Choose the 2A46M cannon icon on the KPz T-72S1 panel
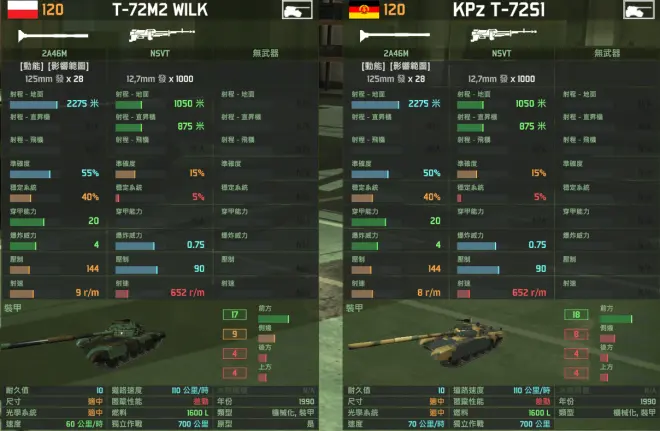This screenshot has height=431, width=660. tap(395, 36)
